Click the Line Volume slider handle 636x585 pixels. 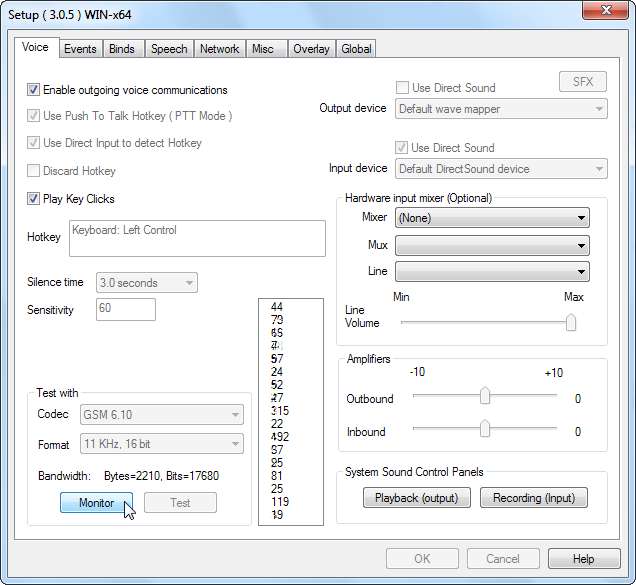coord(571,322)
